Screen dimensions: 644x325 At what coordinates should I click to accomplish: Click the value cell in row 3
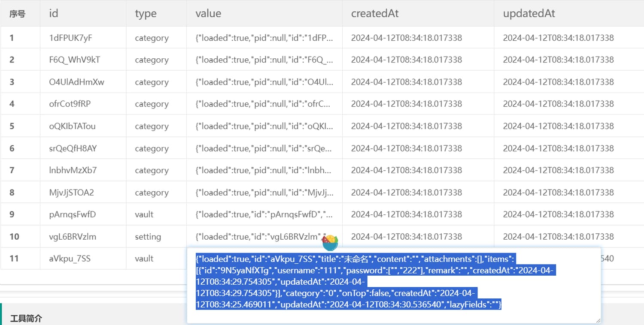click(264, 82)
